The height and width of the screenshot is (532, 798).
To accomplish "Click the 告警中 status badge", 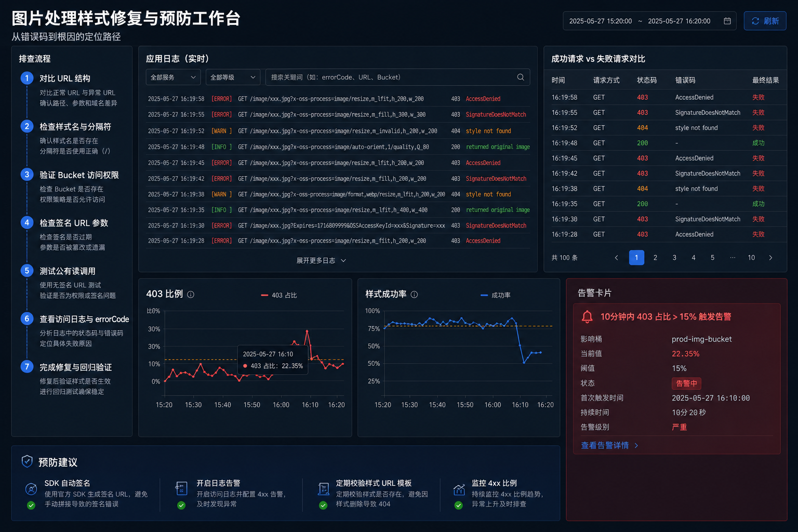I will (686, 383).
